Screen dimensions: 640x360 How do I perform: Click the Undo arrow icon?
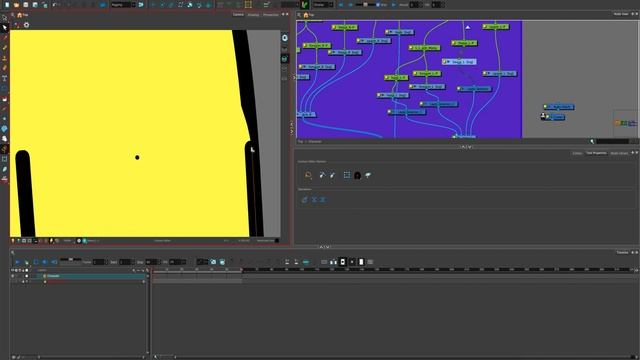55,5
